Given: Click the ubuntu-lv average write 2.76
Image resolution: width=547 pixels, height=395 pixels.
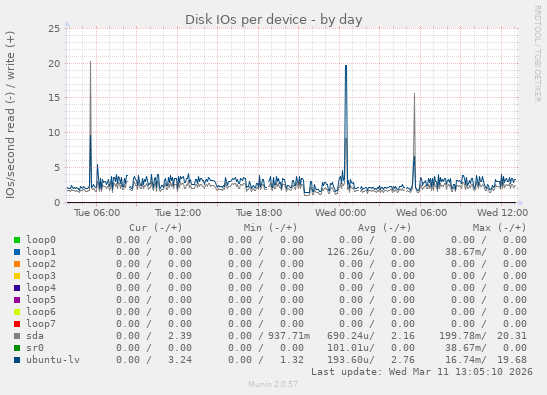Looking at the screenshot, I should click(403, 359).
